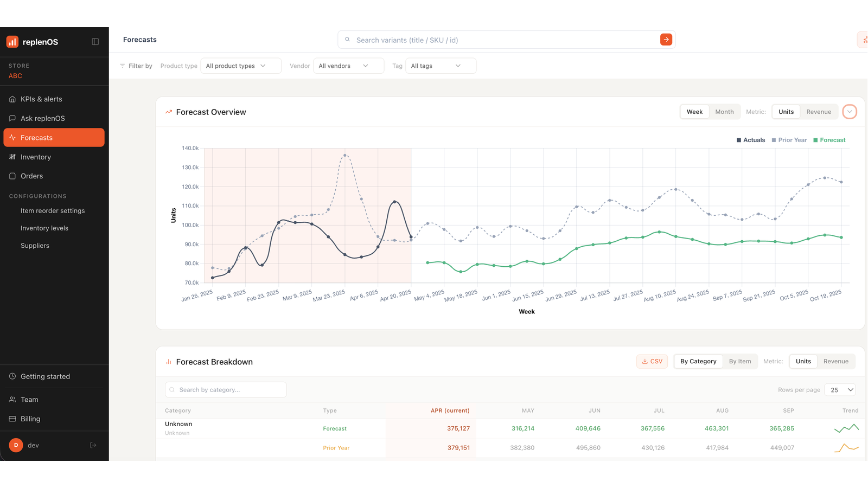868x488 pixels.
Task: Click the logout icon beside dev
Action: pyautogui.click(x=93, y=445)
